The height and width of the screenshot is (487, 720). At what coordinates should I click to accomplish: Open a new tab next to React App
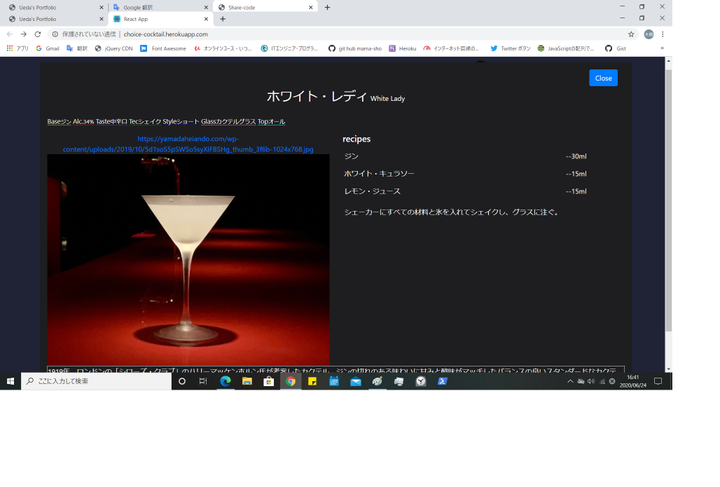tap(222, 19)
